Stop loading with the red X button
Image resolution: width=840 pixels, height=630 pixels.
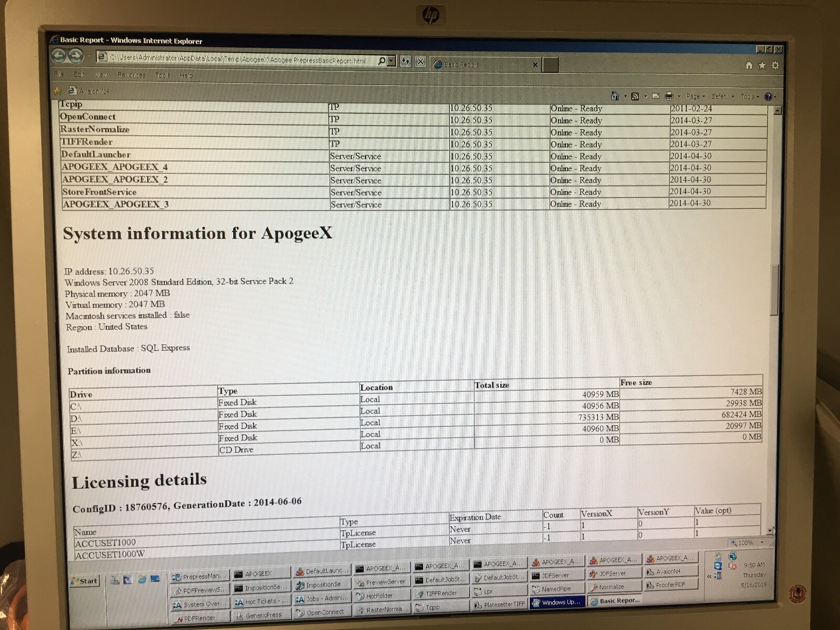tap(421, 61)
